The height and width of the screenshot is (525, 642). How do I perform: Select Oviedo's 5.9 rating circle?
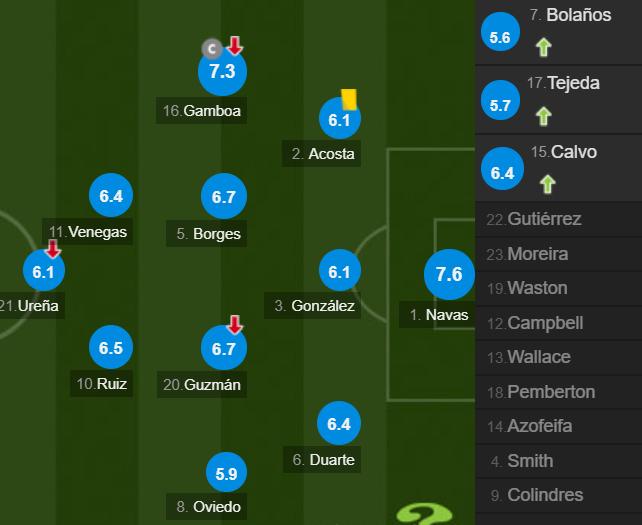(226, 473)
